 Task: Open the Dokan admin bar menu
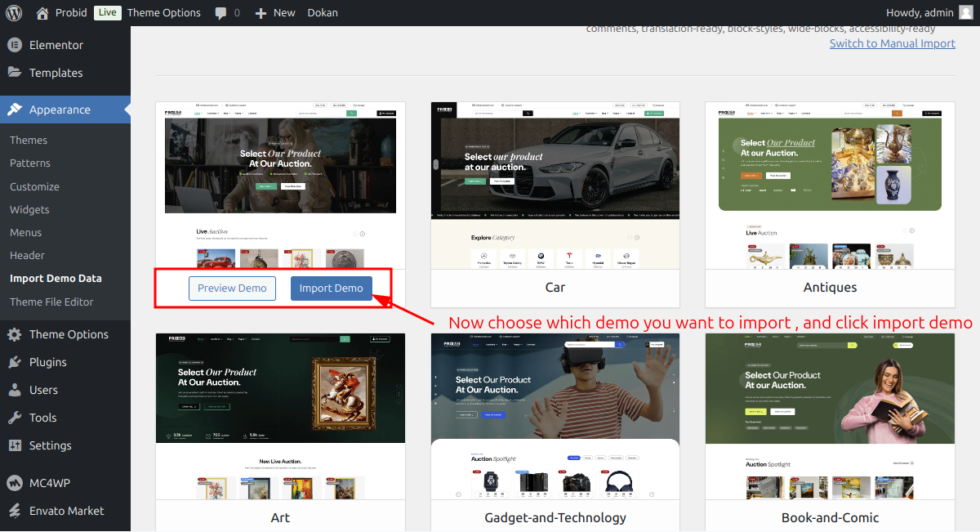point(323,12)
